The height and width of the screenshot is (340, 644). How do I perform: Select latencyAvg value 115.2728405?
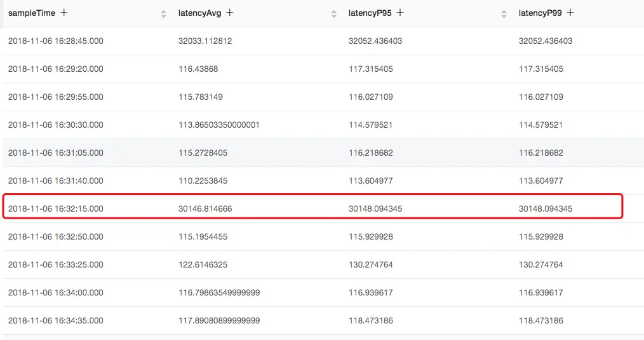(x=203, y=153)
